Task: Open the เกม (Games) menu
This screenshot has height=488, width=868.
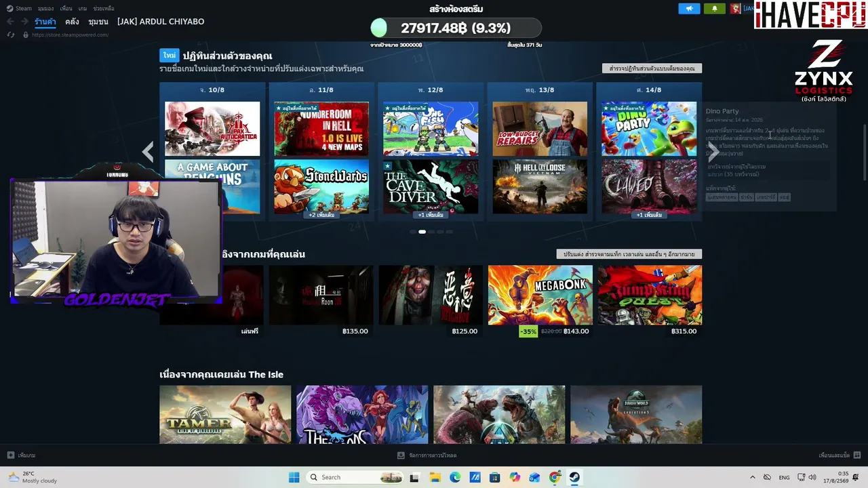Action: pyautogui.click(x=83, y=9)
